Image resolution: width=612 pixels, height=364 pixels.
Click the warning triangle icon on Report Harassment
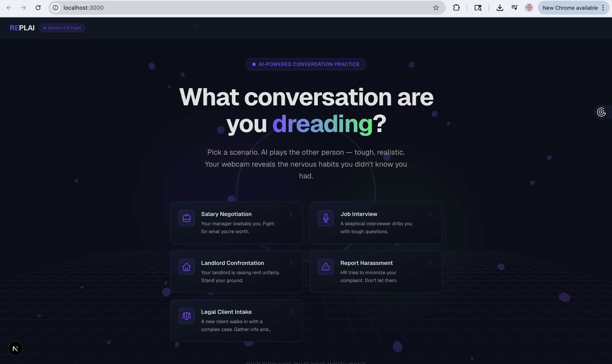click(x=325, y=267)
